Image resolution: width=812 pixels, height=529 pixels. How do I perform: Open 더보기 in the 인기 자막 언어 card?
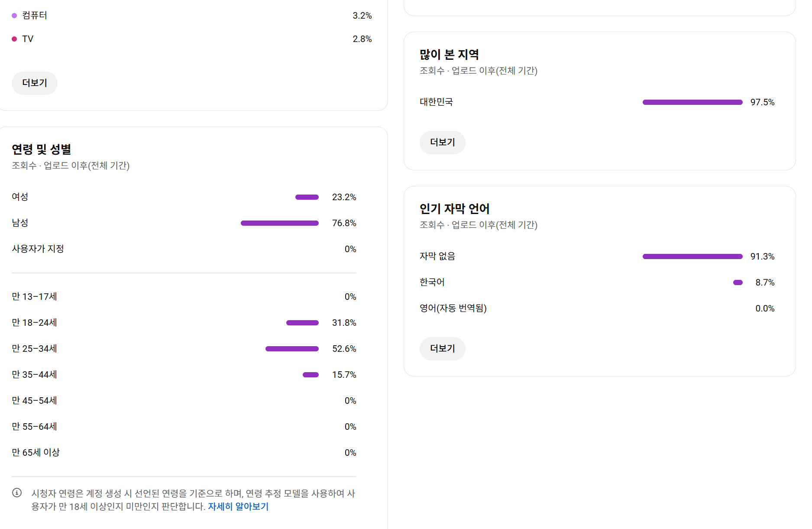click(x=443, y=348)
